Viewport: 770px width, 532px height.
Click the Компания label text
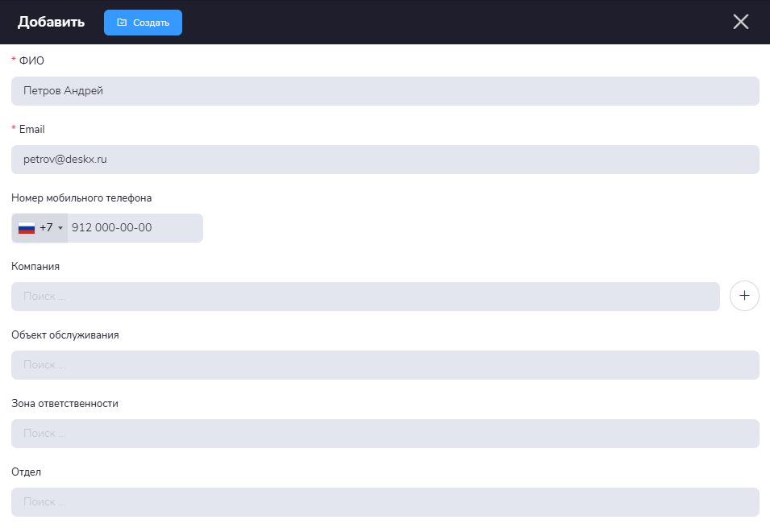click(35, 266)
